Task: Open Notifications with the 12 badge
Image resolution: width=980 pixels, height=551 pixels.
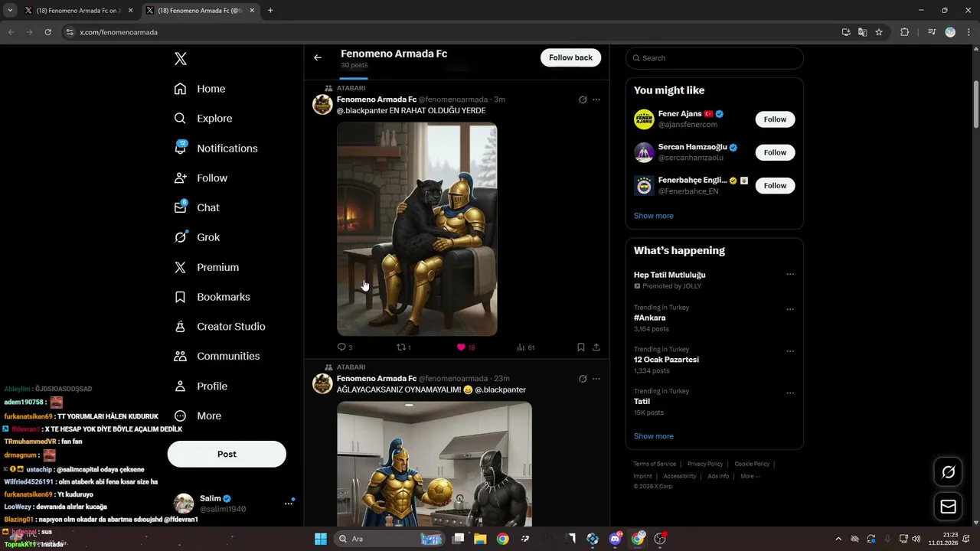Action: [x=216, y=148]
